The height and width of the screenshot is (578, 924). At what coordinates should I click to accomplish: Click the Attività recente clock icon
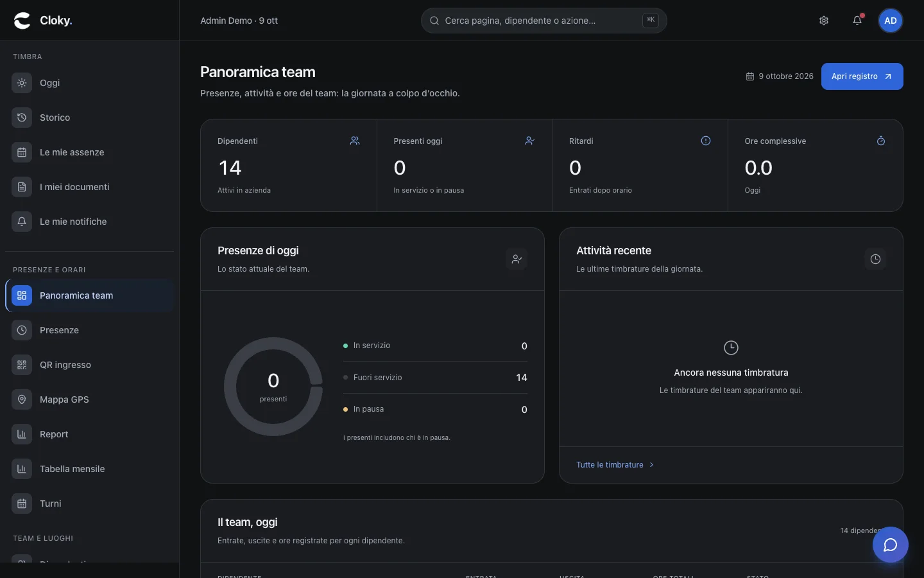[875, 259]
